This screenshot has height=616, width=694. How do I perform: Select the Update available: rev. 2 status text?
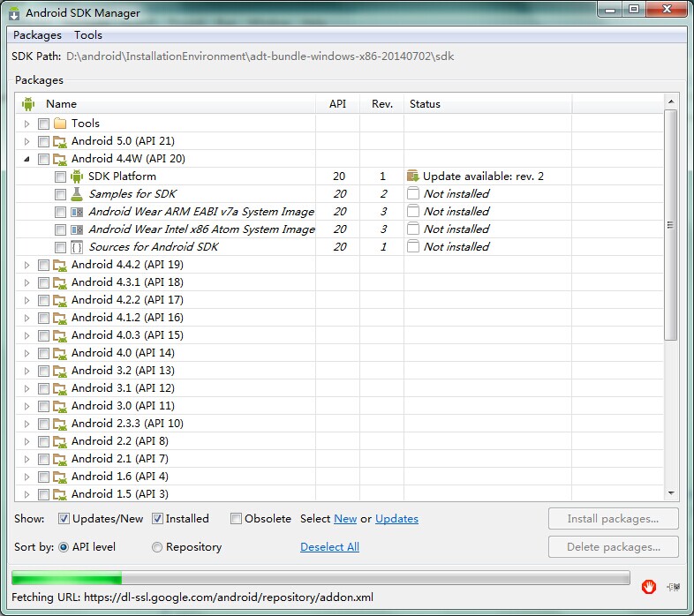[x=483, y=177]
